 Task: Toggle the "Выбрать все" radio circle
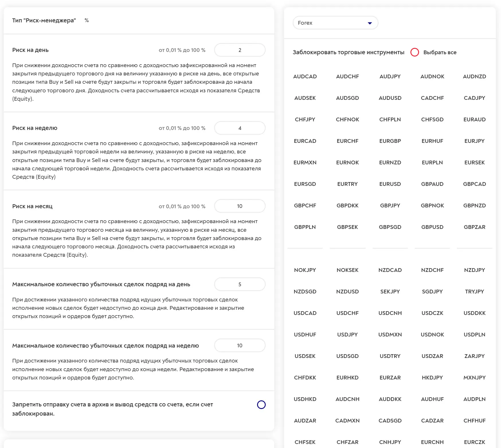(x=415, y=52)
